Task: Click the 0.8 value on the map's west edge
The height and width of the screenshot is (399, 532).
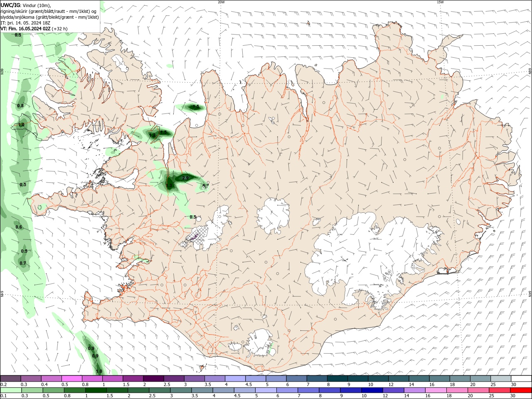Action: tap(20, 106)
